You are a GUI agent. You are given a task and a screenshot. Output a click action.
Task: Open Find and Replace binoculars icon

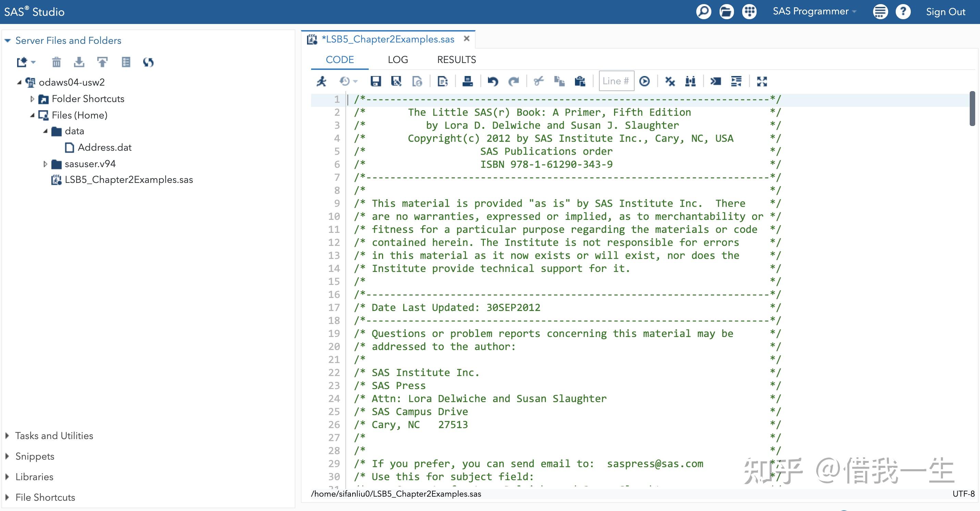pyautogui.click(x=690, y=82)
